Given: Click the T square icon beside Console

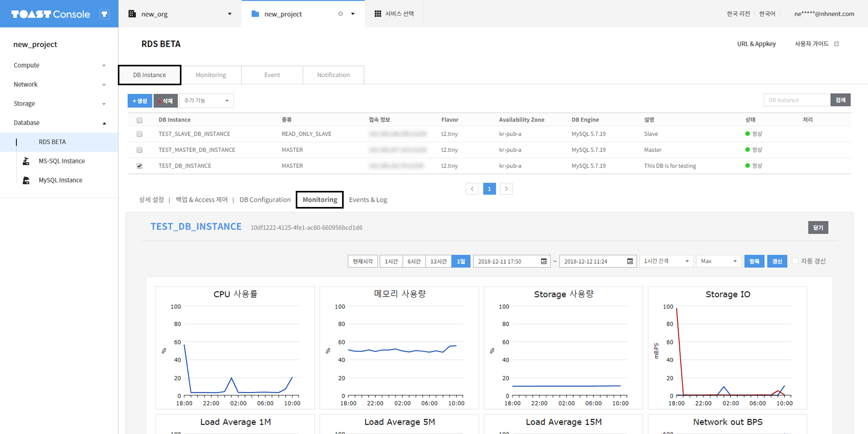Looking at the screenshot, I should [x=104, y=14].
